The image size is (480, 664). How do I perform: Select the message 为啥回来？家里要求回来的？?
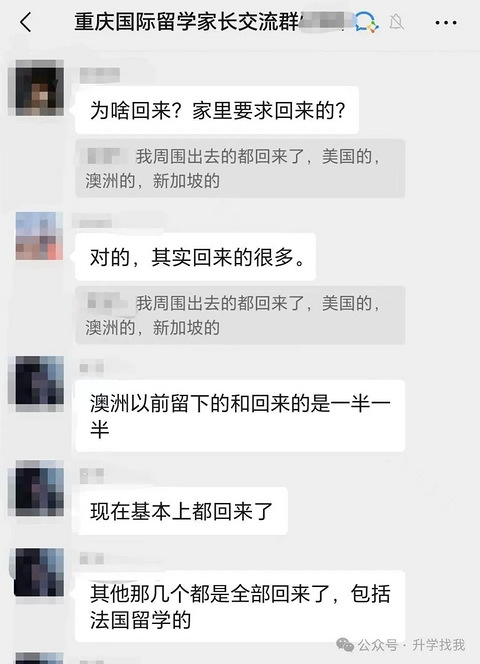(x=217, y=111)
